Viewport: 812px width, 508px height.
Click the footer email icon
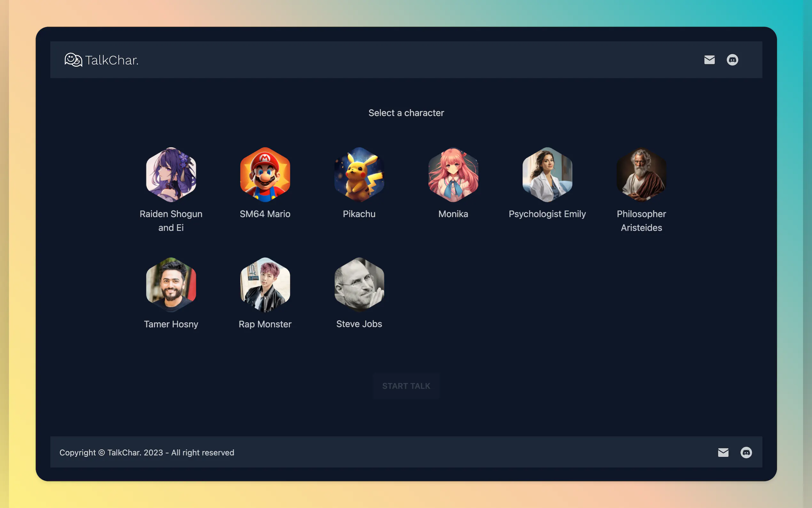[x=723, y=453]
